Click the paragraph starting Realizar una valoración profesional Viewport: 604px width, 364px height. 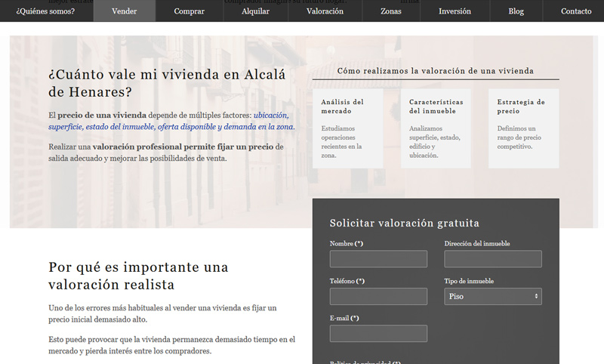[x=166, y=153]
